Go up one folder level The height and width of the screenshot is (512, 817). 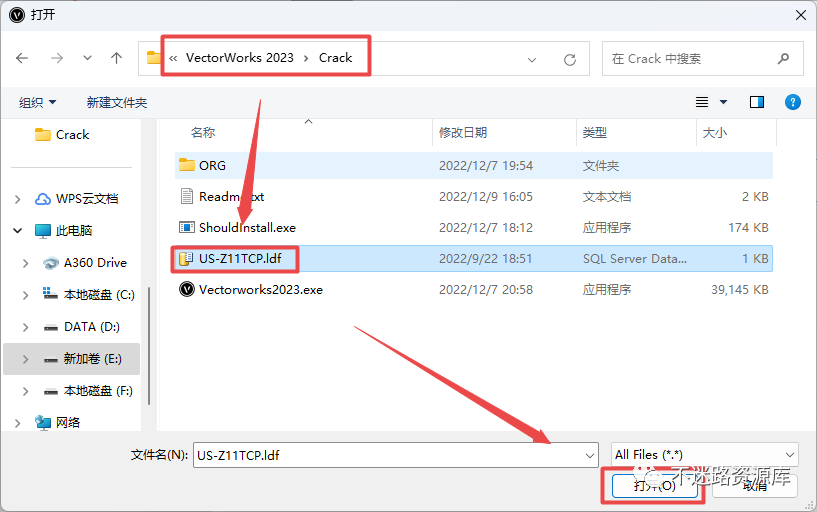pos(117,58)
